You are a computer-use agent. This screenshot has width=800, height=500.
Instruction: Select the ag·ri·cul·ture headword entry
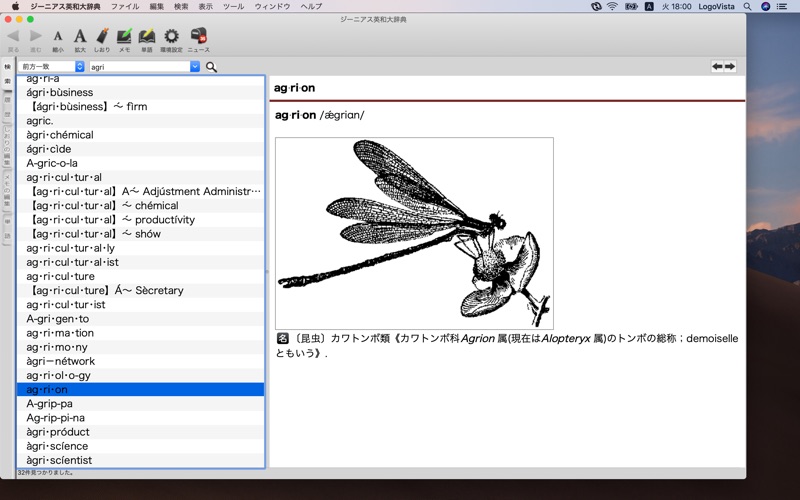tap(140, 276)
